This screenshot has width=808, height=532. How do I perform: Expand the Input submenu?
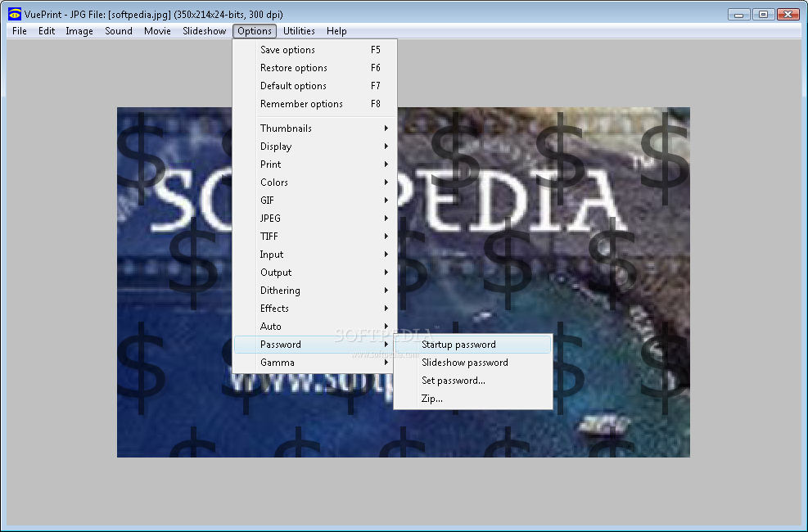315,255
